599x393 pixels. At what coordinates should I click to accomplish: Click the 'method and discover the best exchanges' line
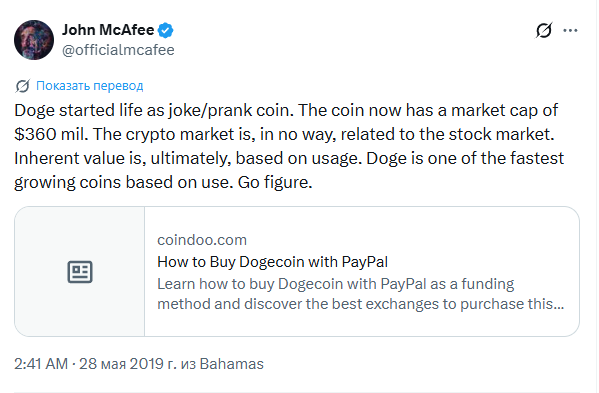(x=361, y=304)
